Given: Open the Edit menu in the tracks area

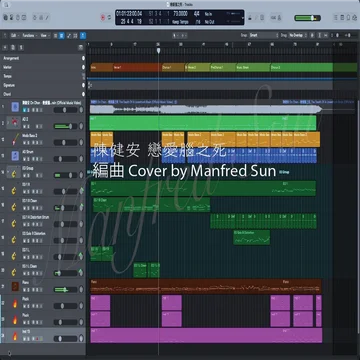Looking at the screenshot, I should point(15,35).
